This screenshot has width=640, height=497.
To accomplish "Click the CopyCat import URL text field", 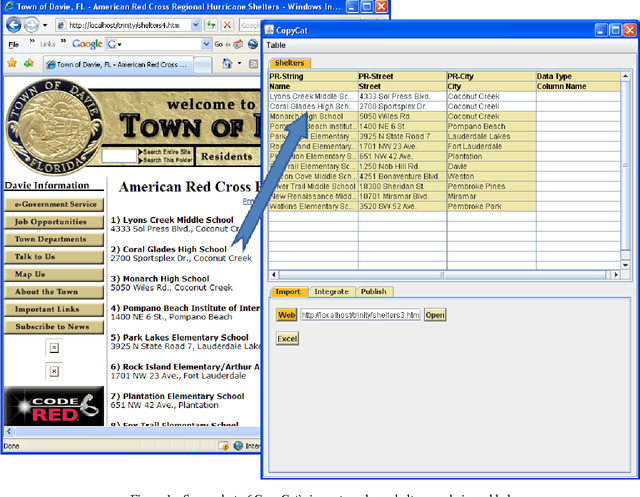I will click(360, 315).
